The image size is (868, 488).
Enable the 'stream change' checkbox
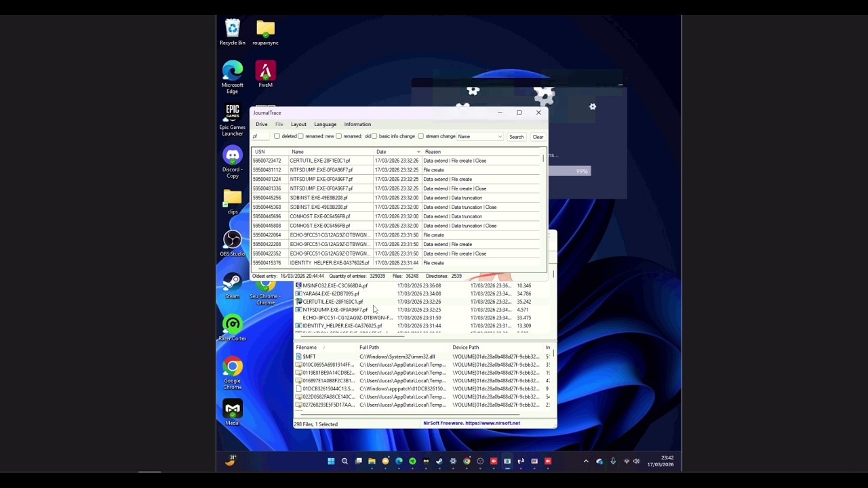421,136
